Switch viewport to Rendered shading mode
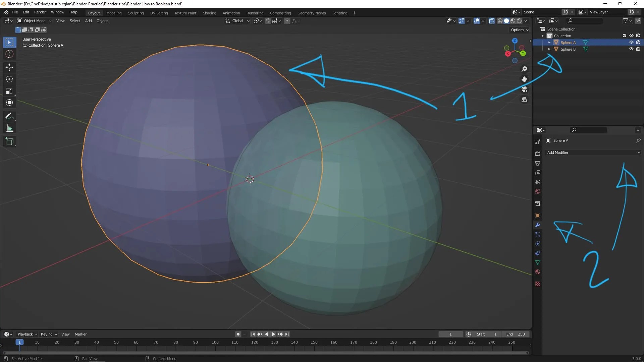 click(x=519, y=20)
